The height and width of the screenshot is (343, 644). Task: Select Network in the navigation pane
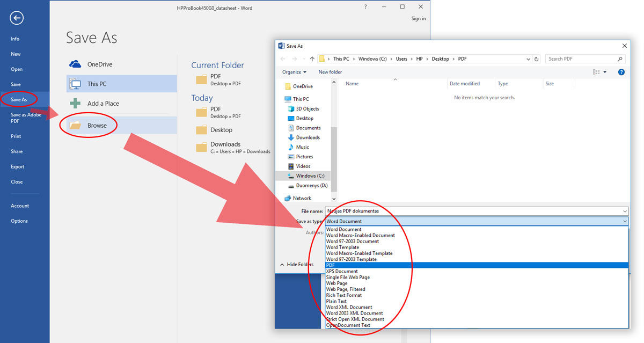[298, 198]
